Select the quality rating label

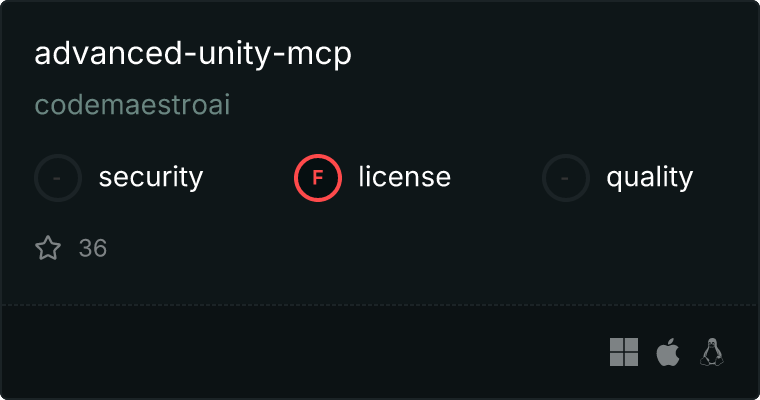tap(649, 177)
